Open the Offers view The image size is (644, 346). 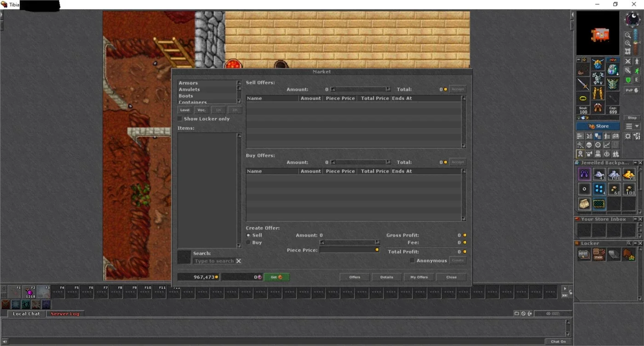(x=355, y=277)
